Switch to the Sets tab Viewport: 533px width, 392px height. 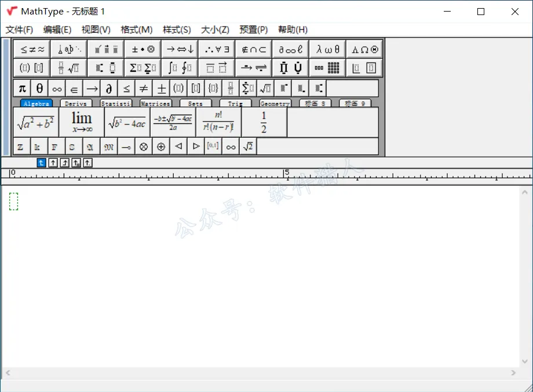click(x=195, y=103)
